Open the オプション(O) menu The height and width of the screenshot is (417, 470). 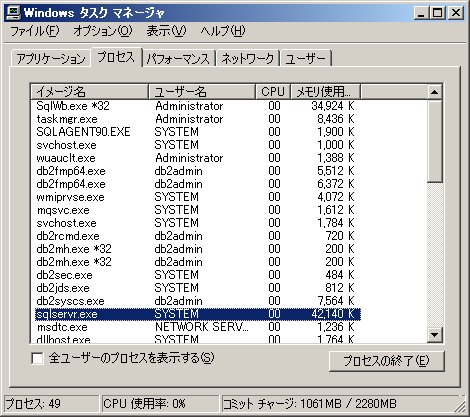click(103, 31)
